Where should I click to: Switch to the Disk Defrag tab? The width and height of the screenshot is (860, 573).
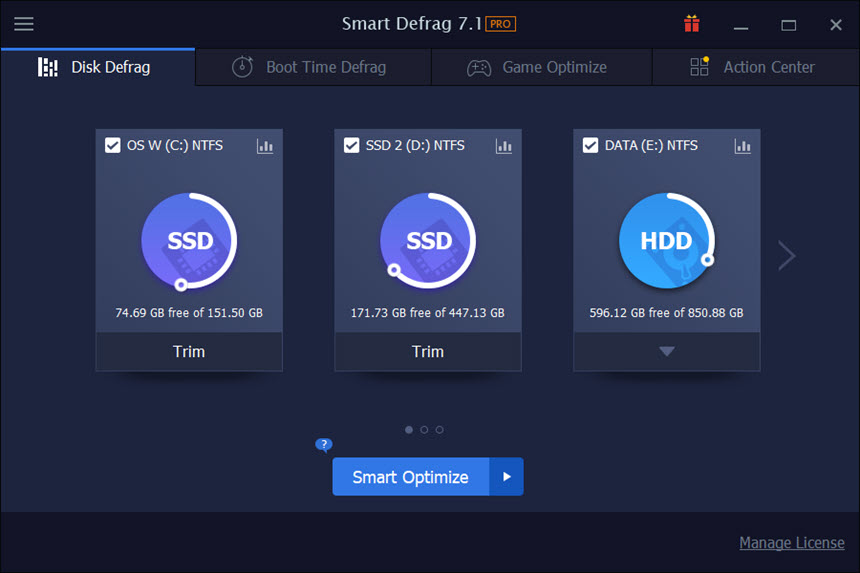pos(98,67)
